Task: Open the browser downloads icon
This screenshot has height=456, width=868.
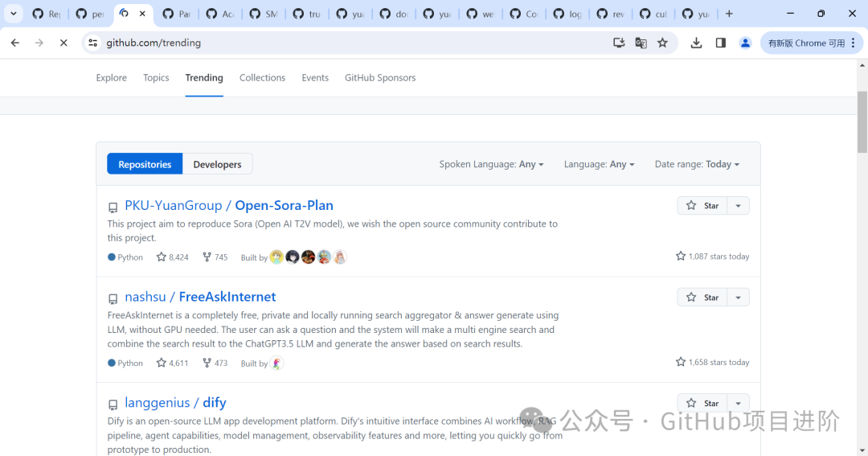Action: pos(696,43)
